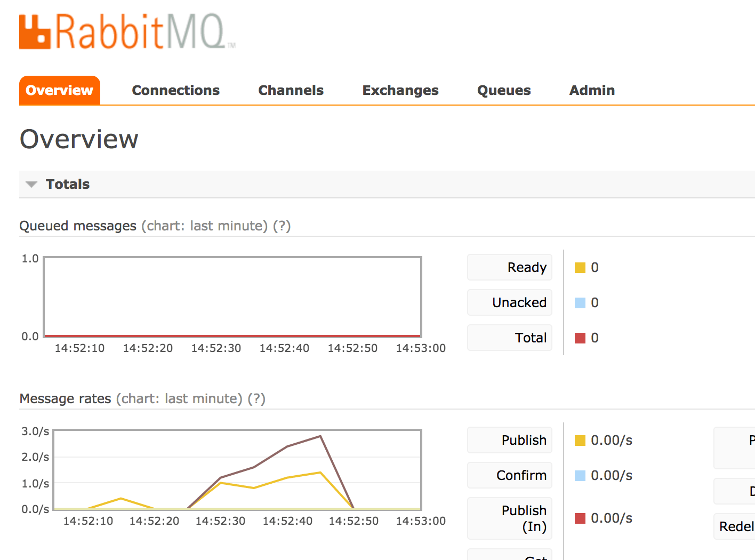This screenshot has height=560, width=755.
Task: Go to the Exchanges tab
Action: tap(400, 90)
